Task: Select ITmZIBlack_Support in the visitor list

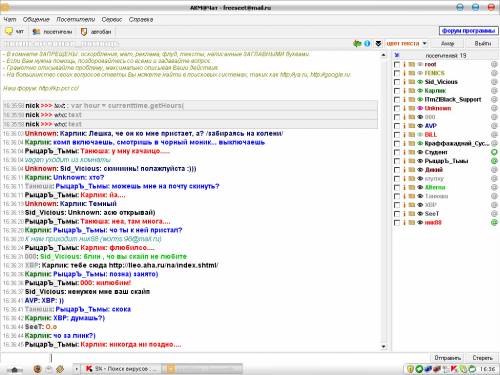Action: tap(453, 99)
